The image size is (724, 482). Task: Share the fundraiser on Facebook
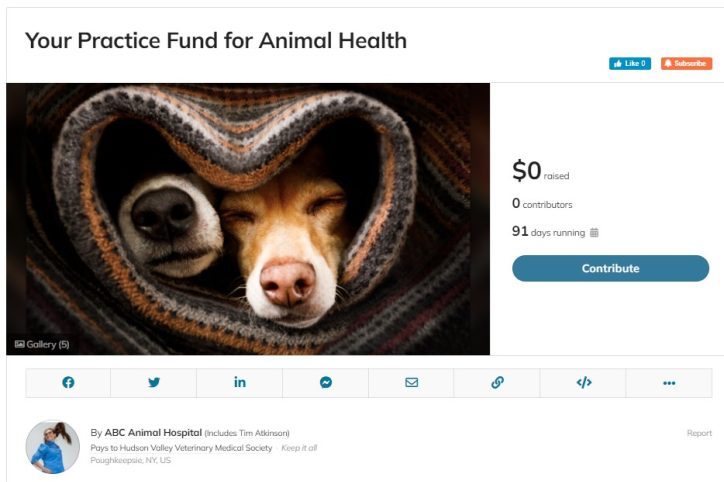[x=68, y=382]
